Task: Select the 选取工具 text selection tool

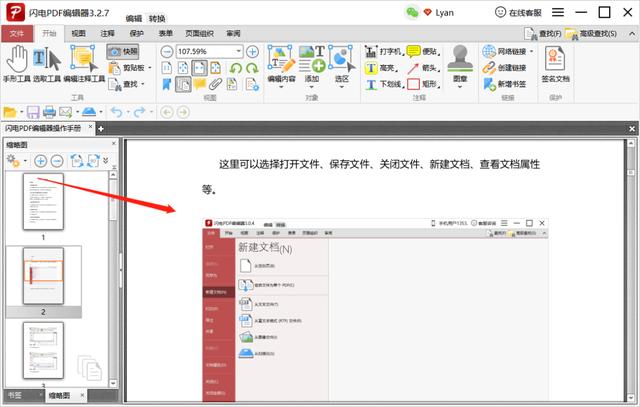Action: [x=47, y=64]
